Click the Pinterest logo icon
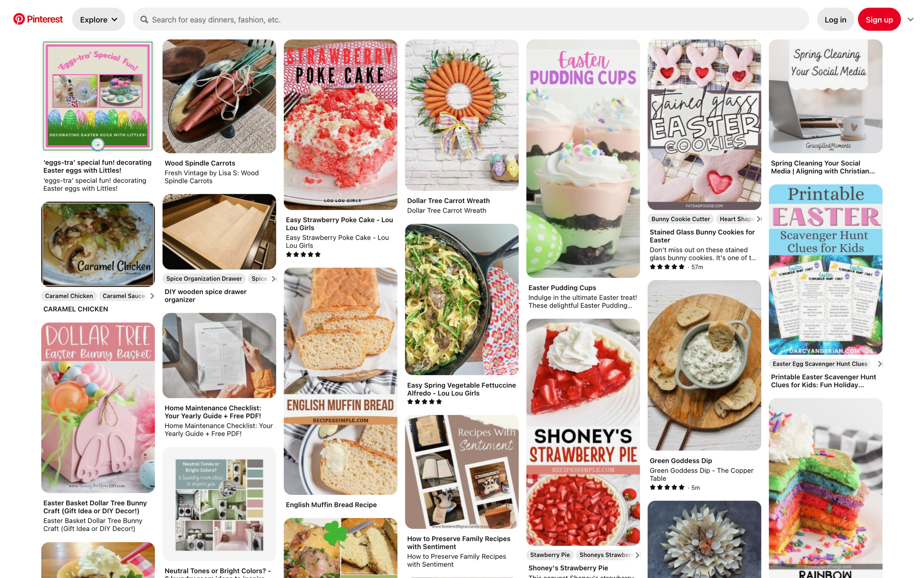924x578 pixels. 19,19
